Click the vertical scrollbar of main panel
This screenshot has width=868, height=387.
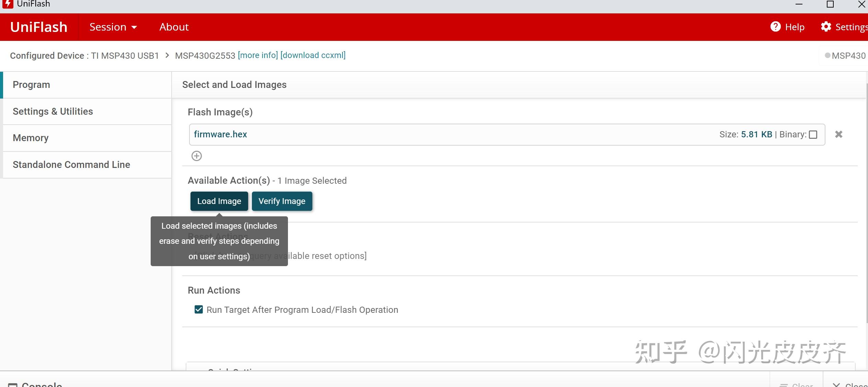[866, 203]
